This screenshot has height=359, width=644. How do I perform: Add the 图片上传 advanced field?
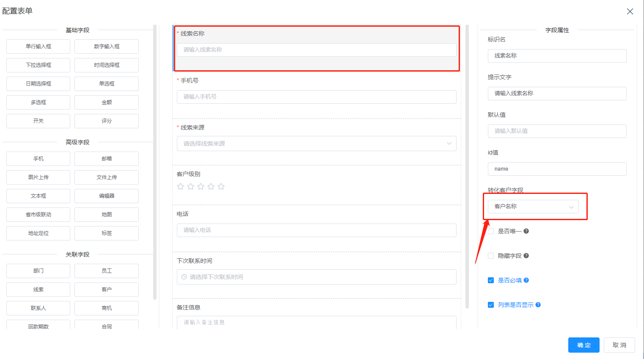click(x=38, y=177)
